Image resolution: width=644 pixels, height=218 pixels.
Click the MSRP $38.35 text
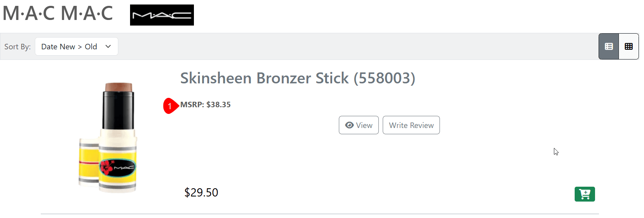pyautogui.click(x=206, y=104)
